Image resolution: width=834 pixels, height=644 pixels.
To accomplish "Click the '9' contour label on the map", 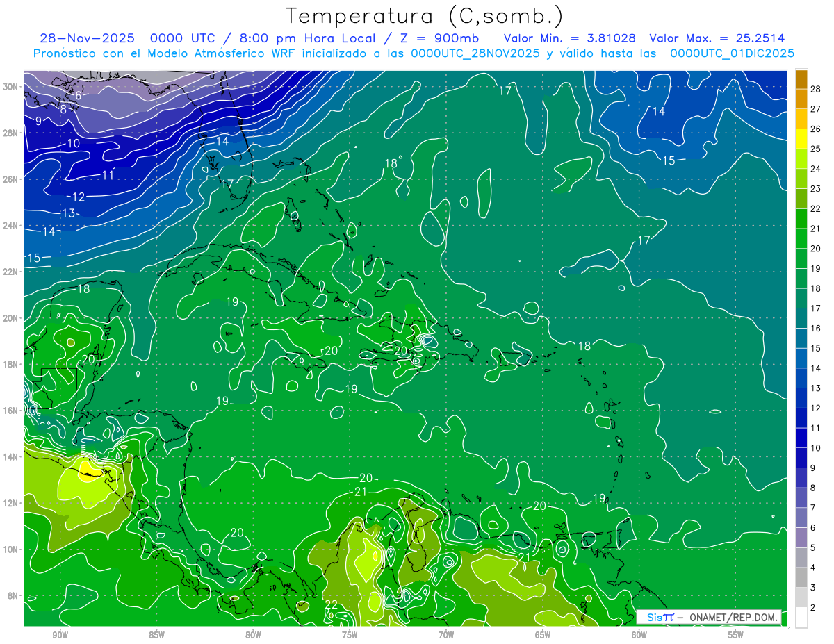I will tap(39, 121).
